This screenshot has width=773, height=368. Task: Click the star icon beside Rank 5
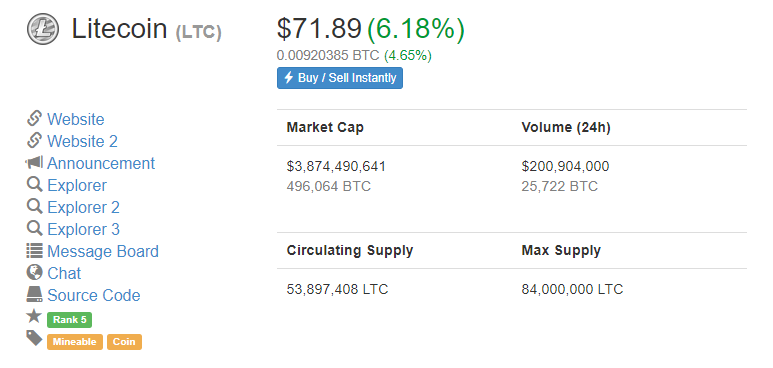[35, 316]
